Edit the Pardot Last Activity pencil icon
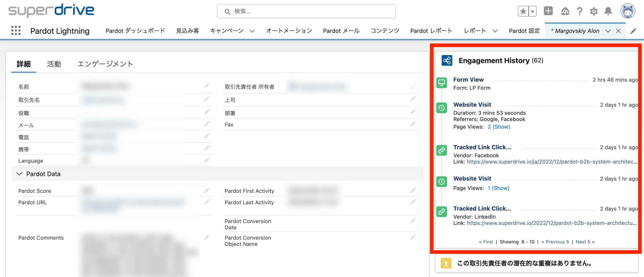Image resolution: width=644 pixels, height=277 pixels. (413, 202)
